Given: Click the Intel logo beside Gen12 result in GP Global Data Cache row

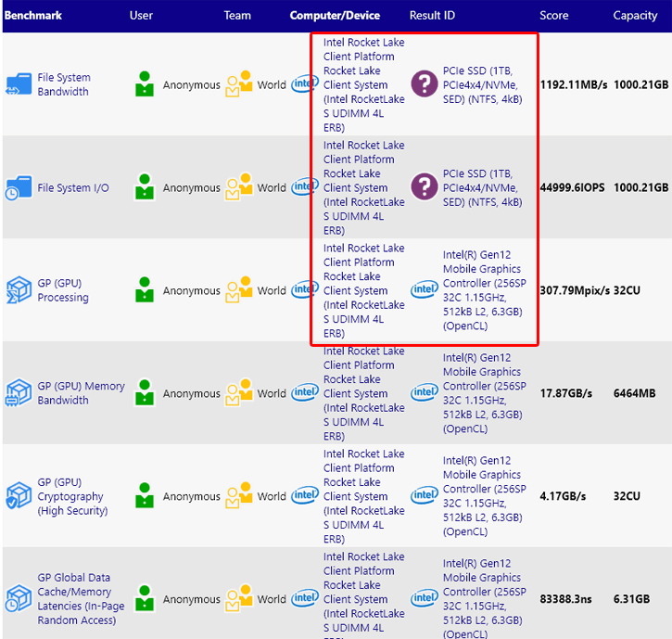Looking at the screenshot, I should (425, 598).
